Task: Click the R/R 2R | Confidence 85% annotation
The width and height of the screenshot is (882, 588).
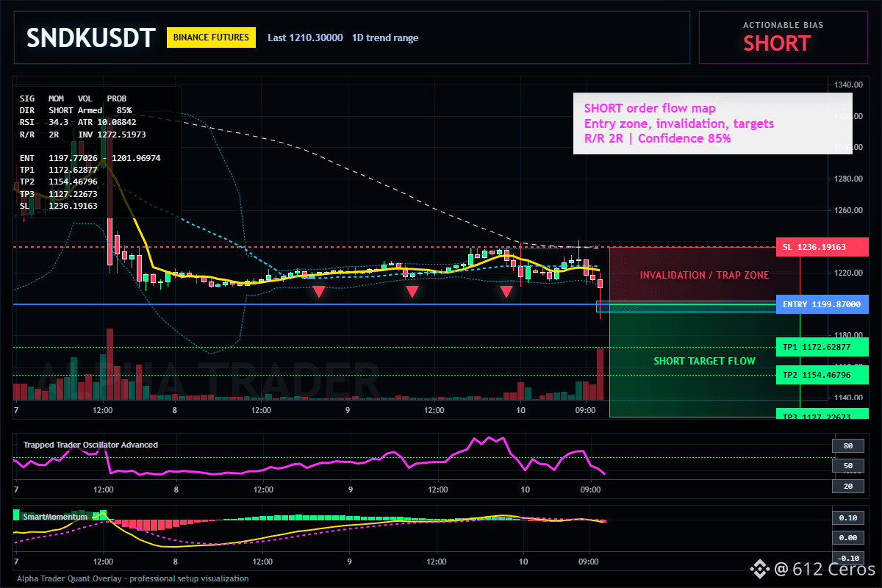Action: coord(658,138)
